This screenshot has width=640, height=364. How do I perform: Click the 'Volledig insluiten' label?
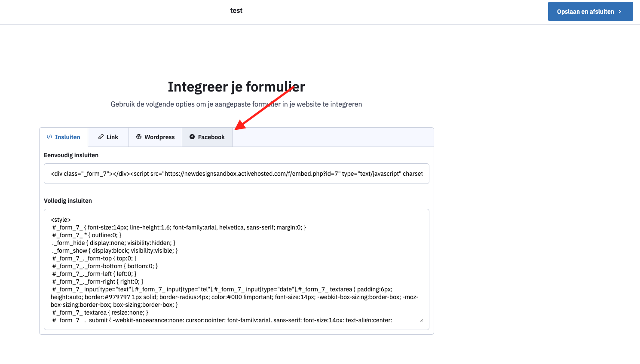coord(68,201)
